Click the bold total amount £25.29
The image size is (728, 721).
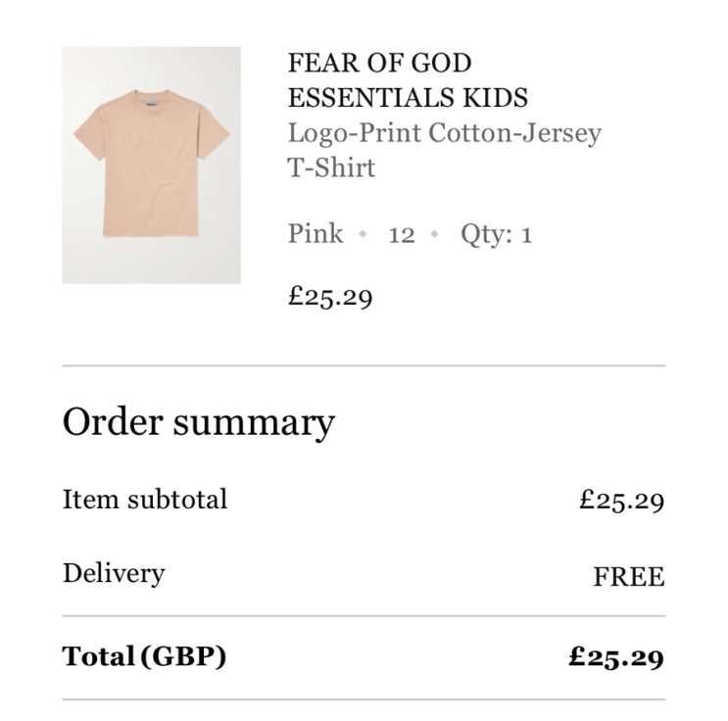(615, 657)
